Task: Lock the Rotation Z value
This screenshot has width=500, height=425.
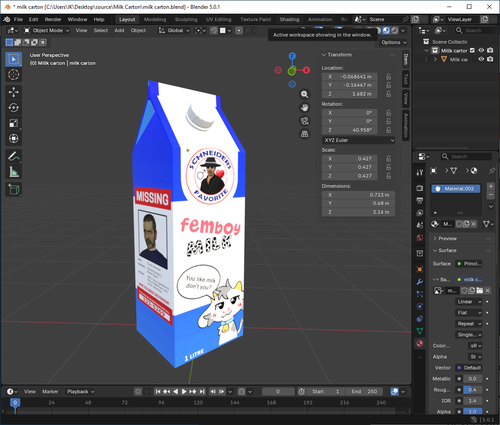Action: 389,130
